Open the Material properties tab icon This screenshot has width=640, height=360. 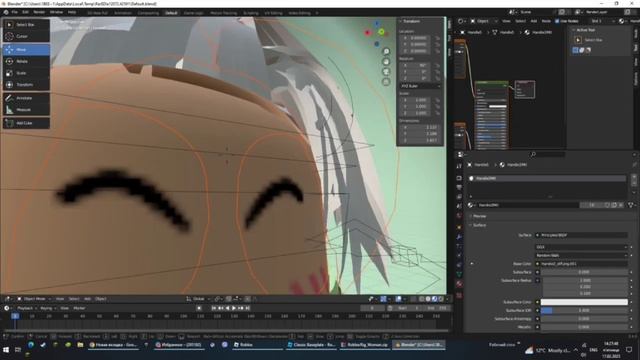(x=459, y=284)
